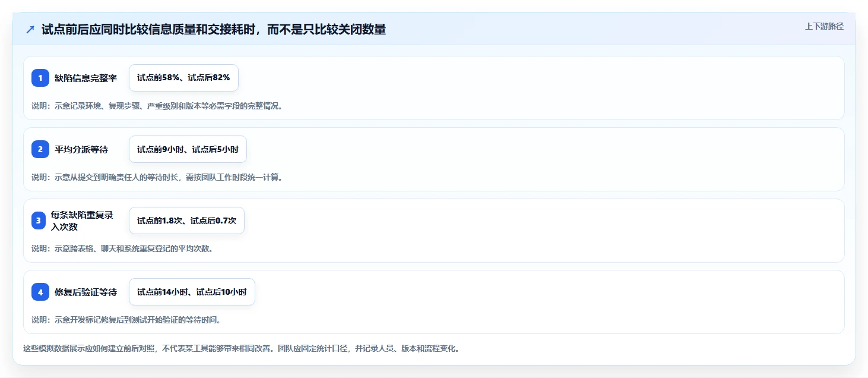Select the number 1 badge for 缺陷信息完整率
The height and width of the screenshot is (378, 868).
tap(40, 78)
